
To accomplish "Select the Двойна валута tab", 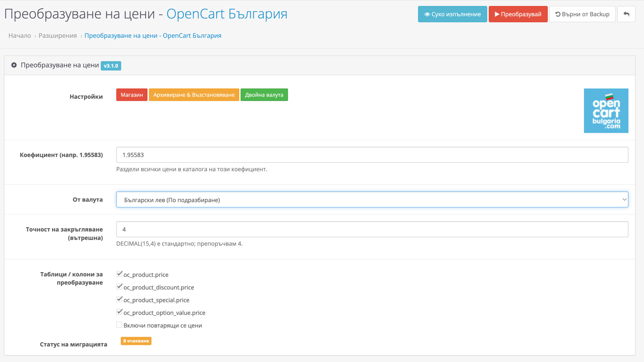I will pos(264,95).
